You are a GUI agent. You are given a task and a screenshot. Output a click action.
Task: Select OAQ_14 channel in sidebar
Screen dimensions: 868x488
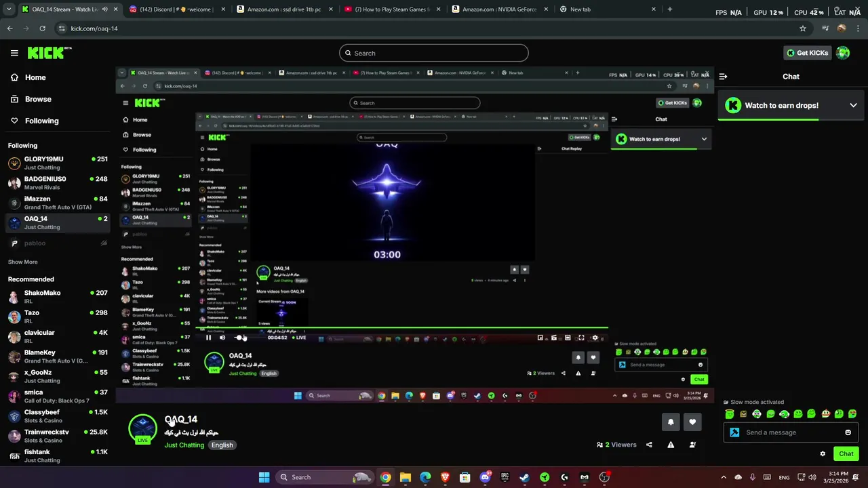tap(58, 222)
